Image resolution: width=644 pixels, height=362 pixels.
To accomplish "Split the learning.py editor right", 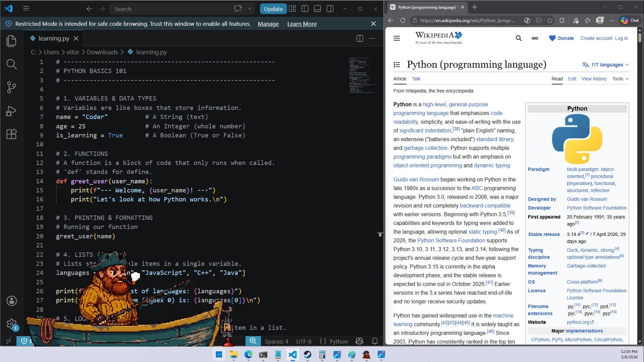I will 360,38.
